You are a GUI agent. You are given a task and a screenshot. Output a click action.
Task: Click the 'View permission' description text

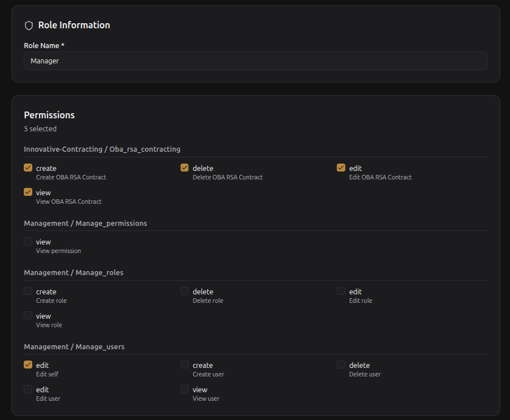[x=58, y=251]
